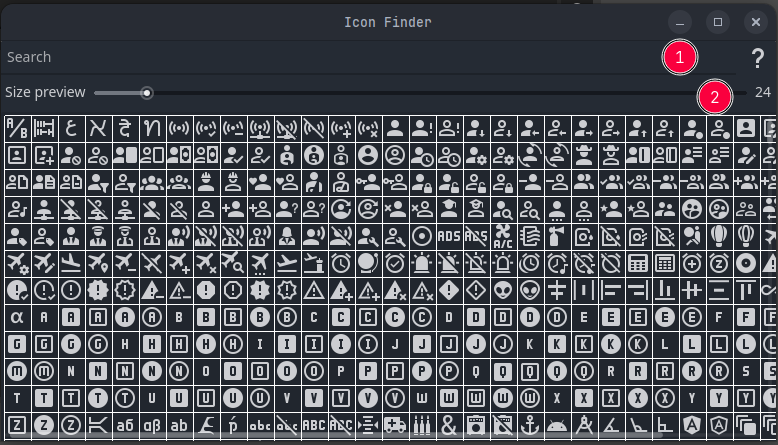Pick the Android robot icon
The height and width of the screenshot is (445, 778).
click(557, 425)
